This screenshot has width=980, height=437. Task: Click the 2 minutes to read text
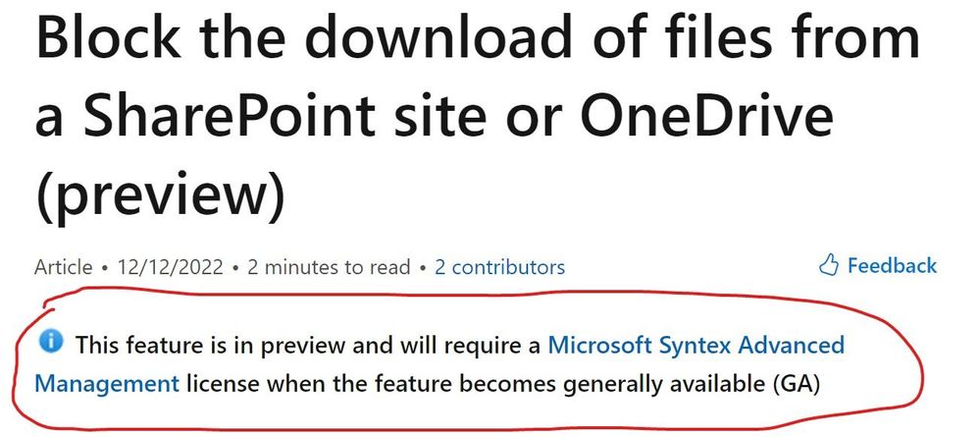(329, 267)
